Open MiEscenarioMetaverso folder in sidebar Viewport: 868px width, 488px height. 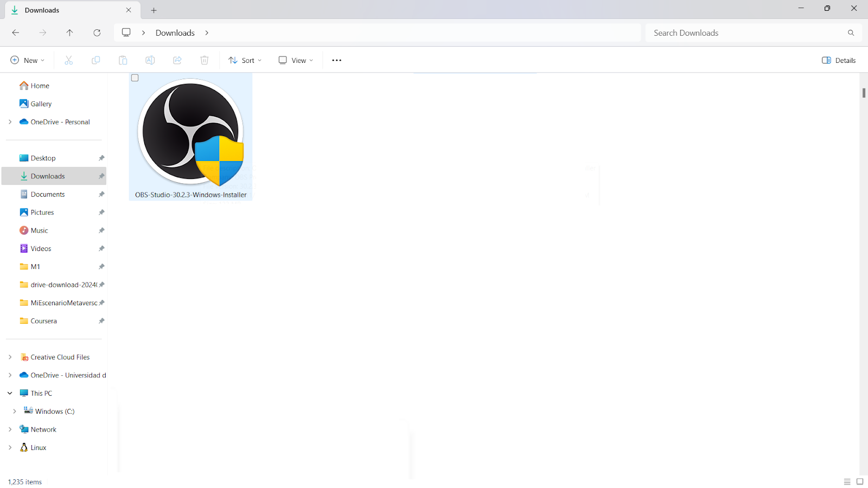(x=64, y=303)
